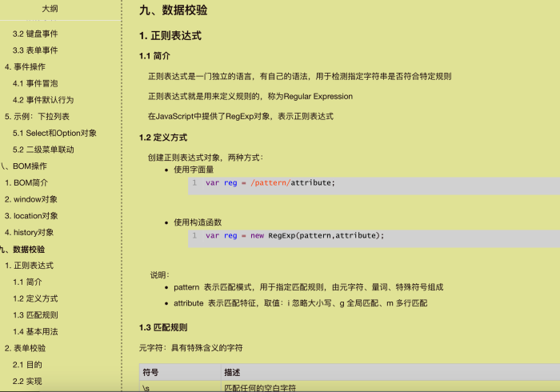Open outline item 2.1 目的

point(27,365)
